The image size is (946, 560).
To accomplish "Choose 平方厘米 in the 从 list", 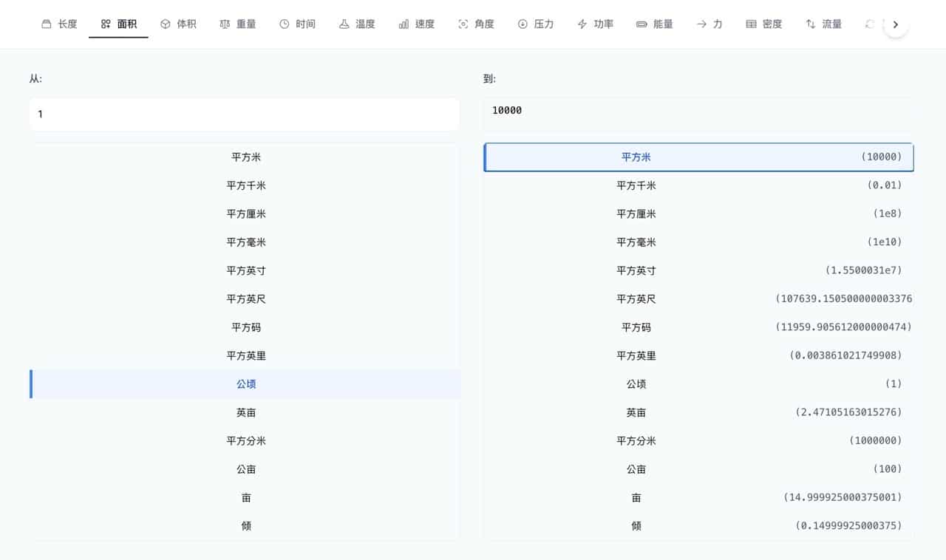I will pos(245,214).
